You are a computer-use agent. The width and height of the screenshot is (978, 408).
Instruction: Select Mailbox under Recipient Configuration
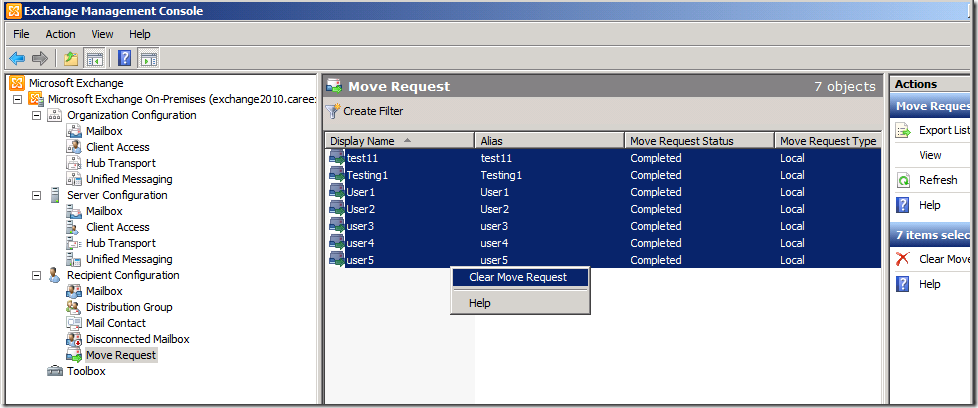coord(104,291)
